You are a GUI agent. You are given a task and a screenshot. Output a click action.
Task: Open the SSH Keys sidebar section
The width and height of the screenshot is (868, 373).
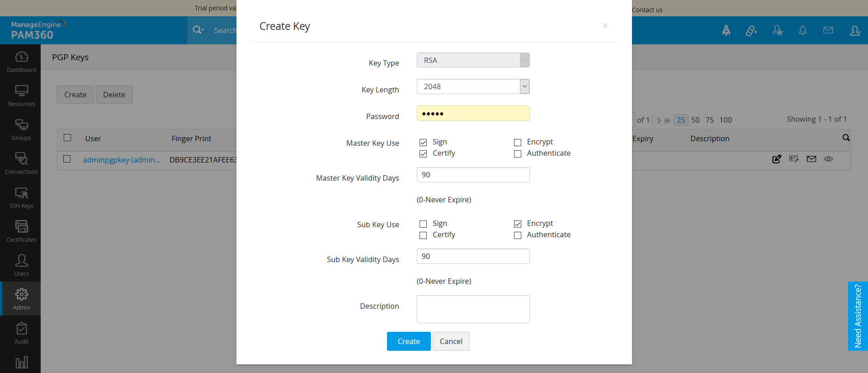point(21,197)
